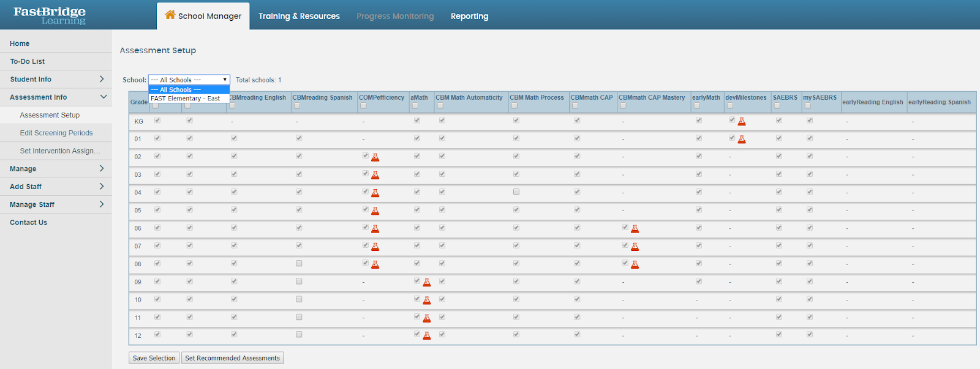Toggle the earlyMath column header checkbox
Viewport: 980px width, 369px height.
(696, 105)
